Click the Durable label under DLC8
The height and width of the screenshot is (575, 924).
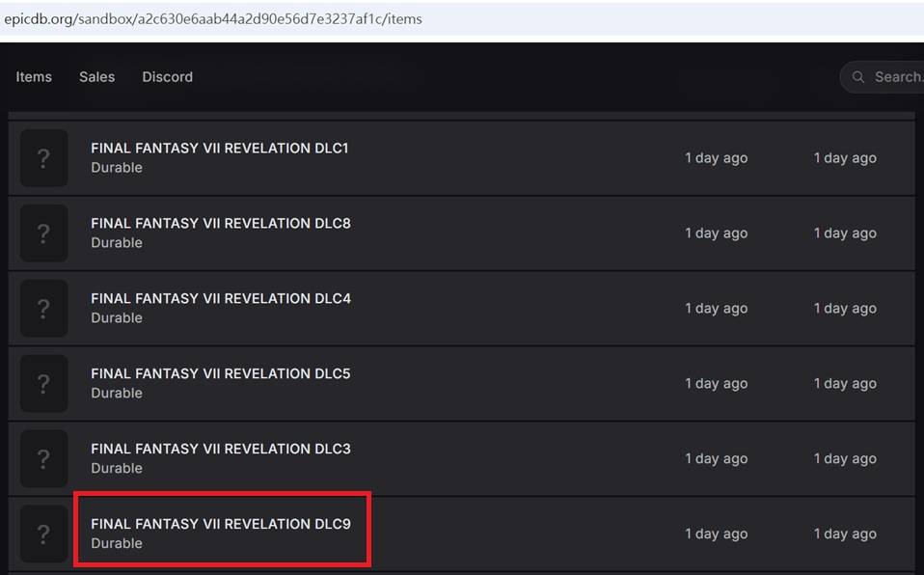click(x=117, y=243)
